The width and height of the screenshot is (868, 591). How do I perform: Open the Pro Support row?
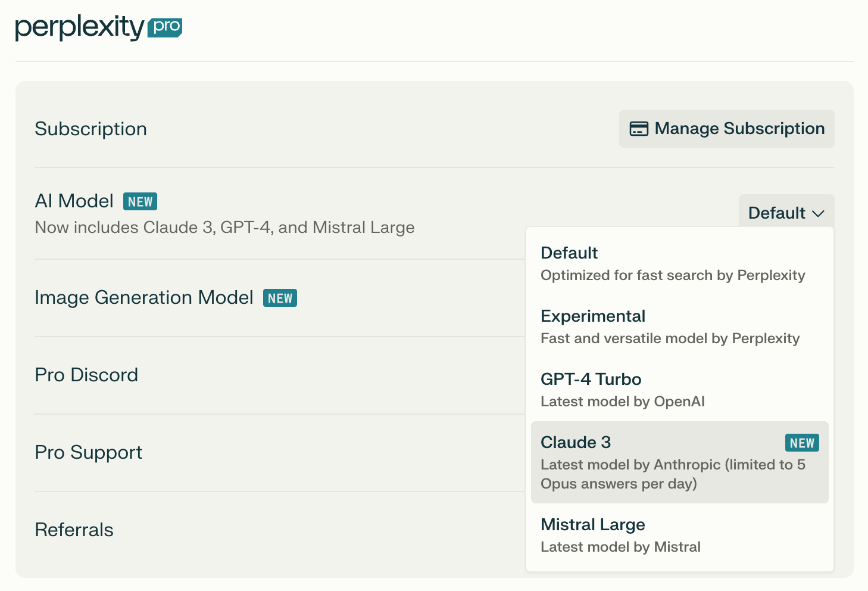89,452
